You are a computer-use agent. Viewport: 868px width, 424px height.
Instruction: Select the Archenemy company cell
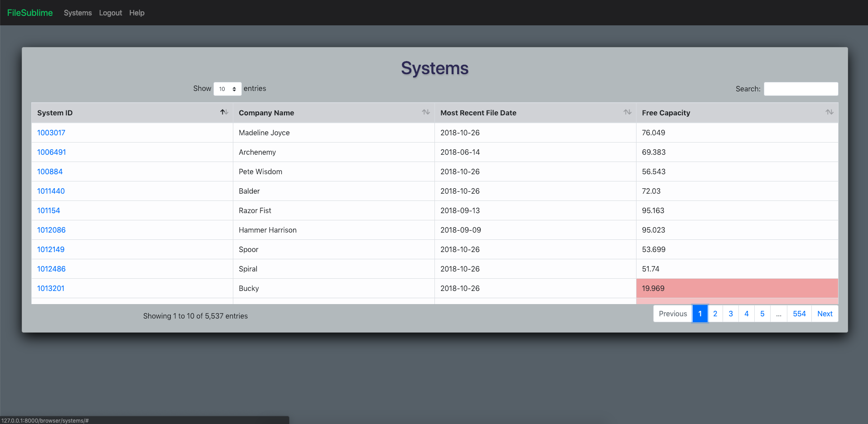coord(334,152)
